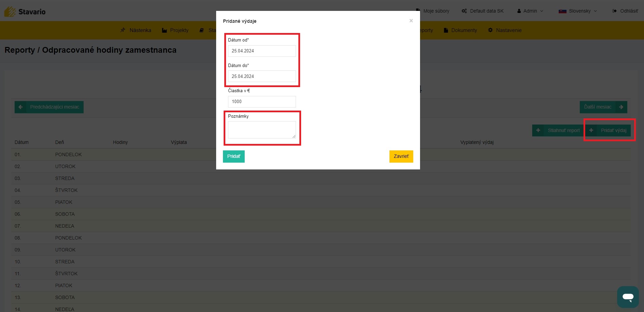This screenshot has width=644, height=312.
Task: Click Stiahnuť report button
Action: [x=558, y=130]
